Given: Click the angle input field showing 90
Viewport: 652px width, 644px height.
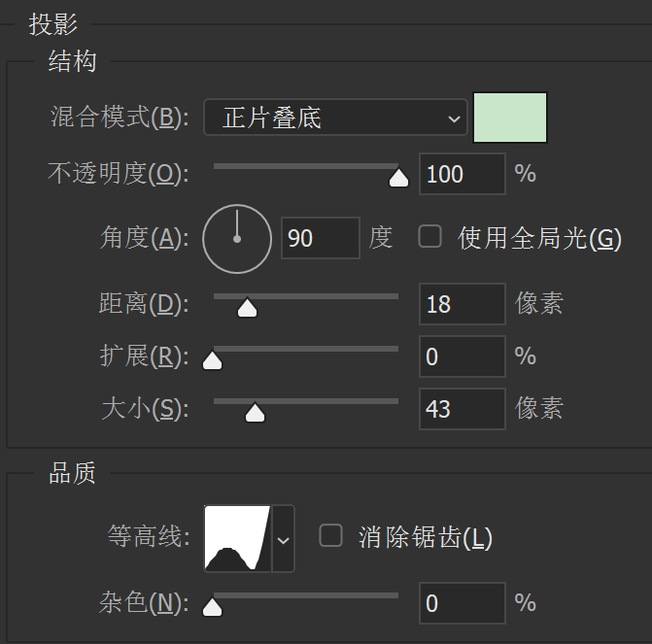Looking at the screenshot, I should coord(320,238).
